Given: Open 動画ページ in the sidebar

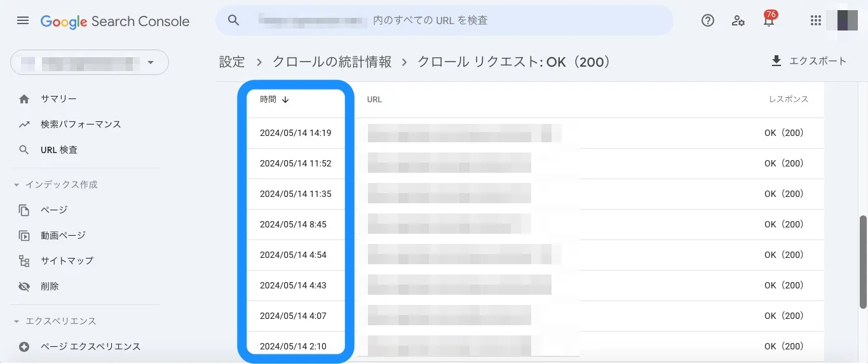Looking at the screenshot, I should [x=63, y=236].
